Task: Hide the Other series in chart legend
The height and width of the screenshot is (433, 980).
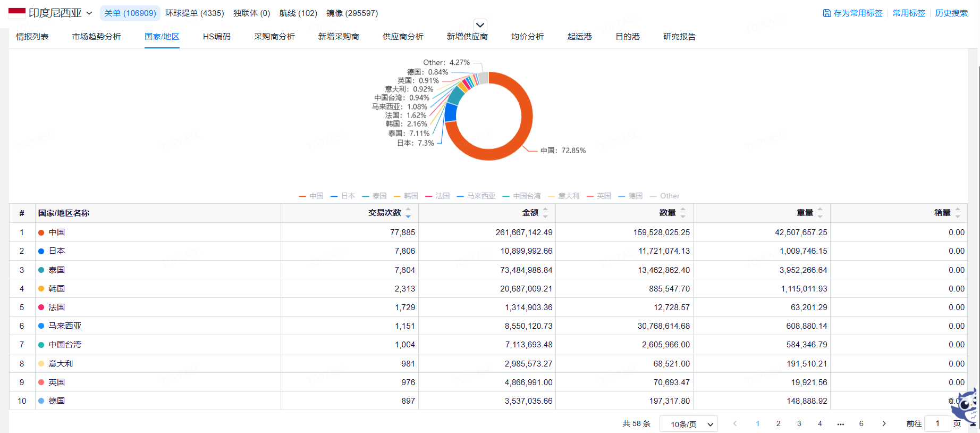Action: point(665,196)
